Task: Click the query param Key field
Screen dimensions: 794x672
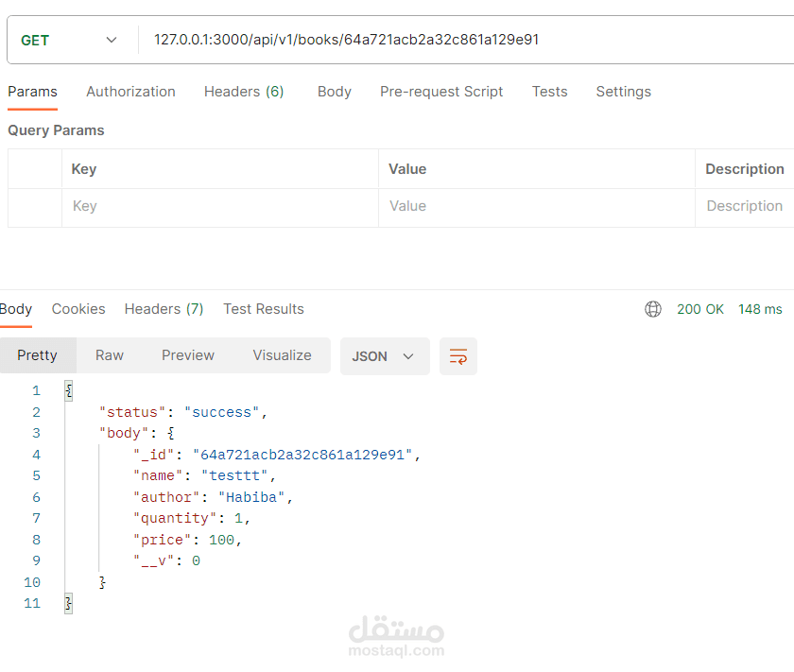Action: (x=219, y=206)
